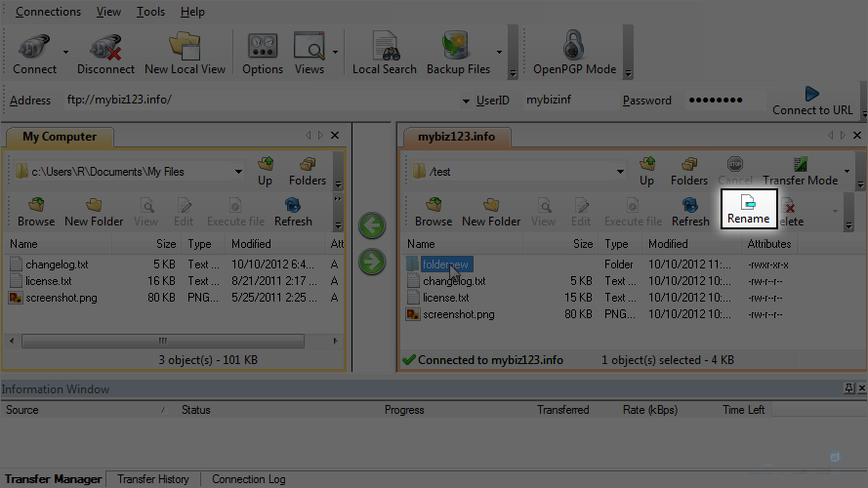868x488 pixels.
Task: Click the UserID input field
Action: tap(568, 100)
